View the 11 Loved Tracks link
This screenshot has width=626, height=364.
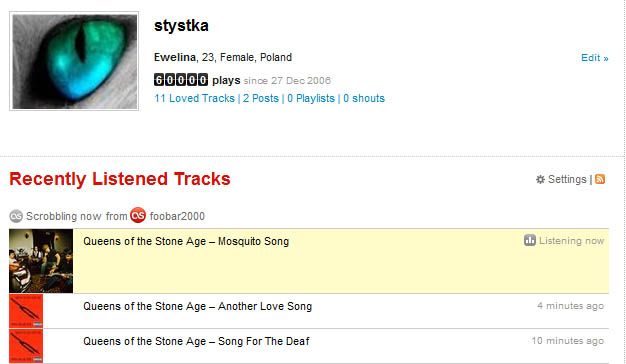pyautogui.click(x=194, y=98)
